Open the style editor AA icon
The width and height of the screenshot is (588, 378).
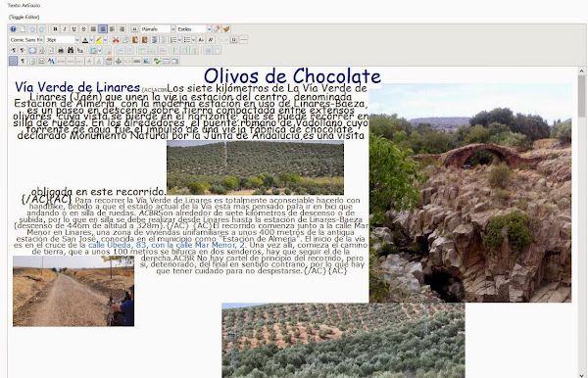tap(51, 61)
